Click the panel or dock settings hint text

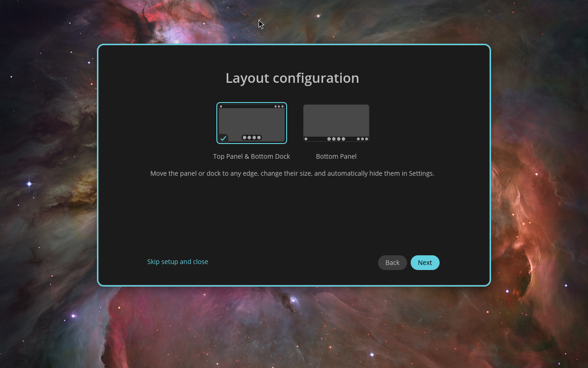292,173
